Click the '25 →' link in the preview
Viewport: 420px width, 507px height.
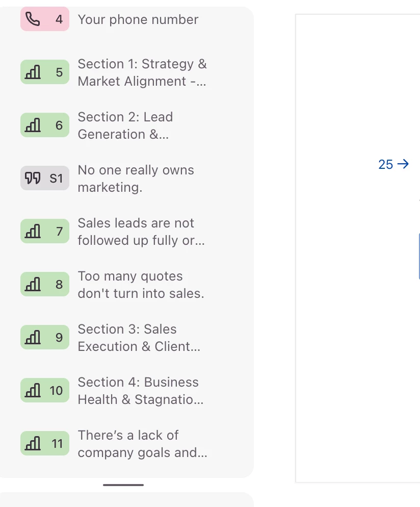coord(393,164)
